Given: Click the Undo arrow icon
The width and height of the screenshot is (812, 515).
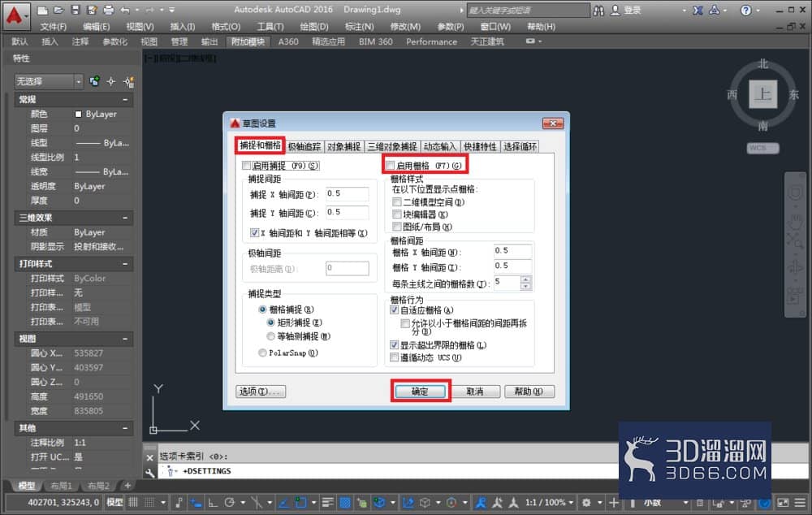Looking at the screenshot, I should pos(125,10).
